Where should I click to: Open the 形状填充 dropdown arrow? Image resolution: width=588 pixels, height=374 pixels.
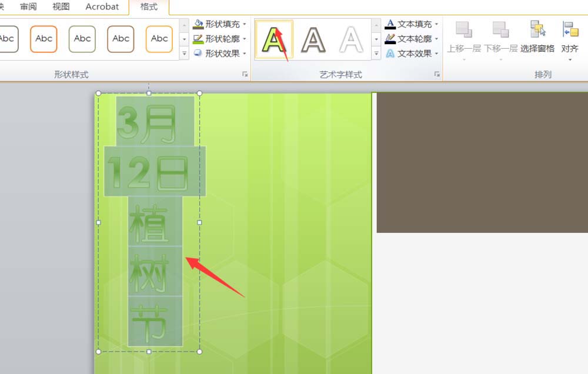coord(245,24)
